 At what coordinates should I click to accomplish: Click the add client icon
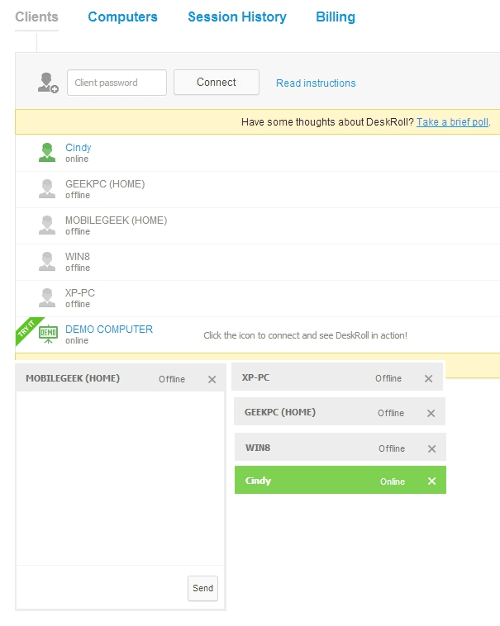pyautogui.click(x=48, y=83)
